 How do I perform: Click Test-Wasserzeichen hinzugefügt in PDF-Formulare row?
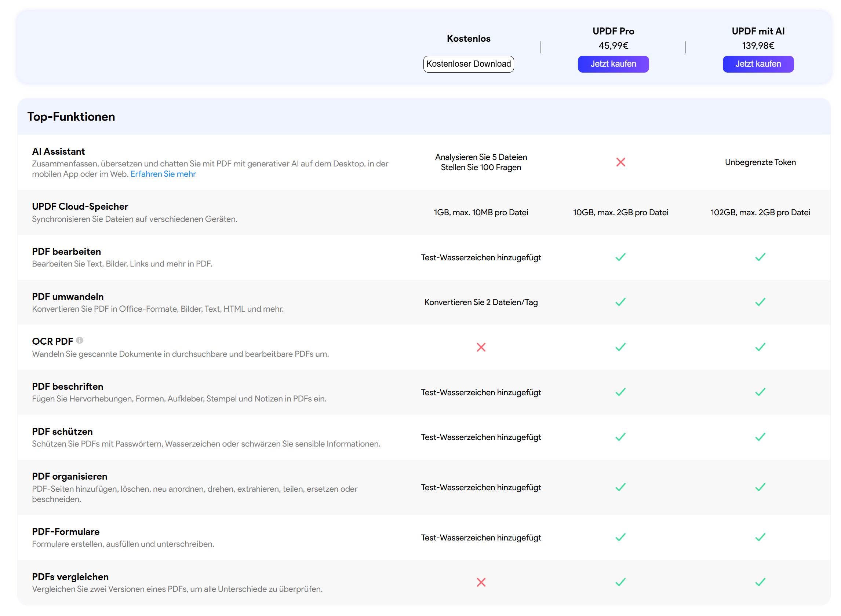point(481,537)
